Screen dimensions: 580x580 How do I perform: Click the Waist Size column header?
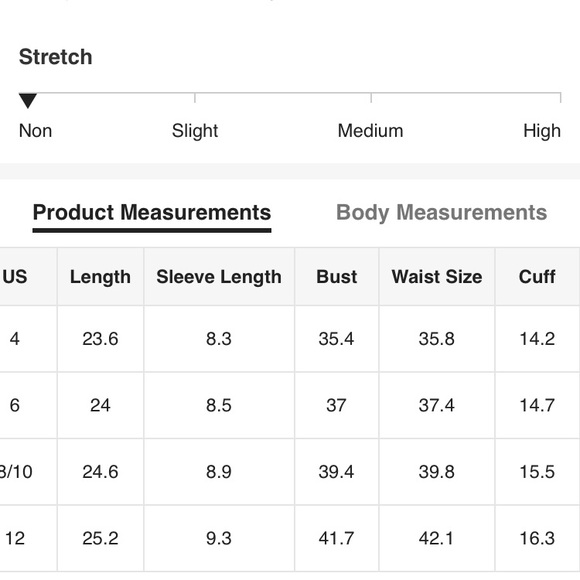pos(437,277)
